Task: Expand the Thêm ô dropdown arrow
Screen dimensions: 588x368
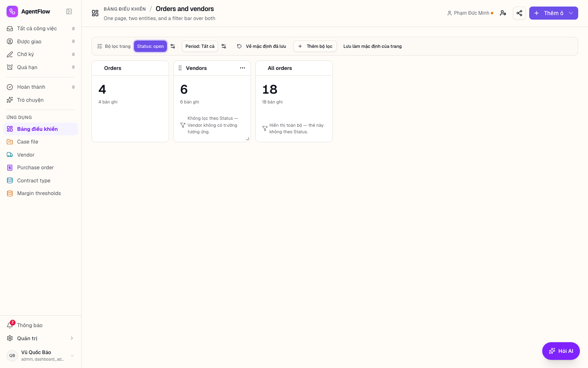Action: [571, 13]
